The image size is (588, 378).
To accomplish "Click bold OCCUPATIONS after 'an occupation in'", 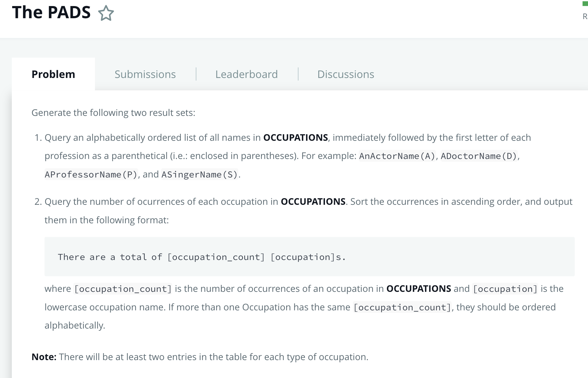I will pyautogui.click(x=418, y=289).
